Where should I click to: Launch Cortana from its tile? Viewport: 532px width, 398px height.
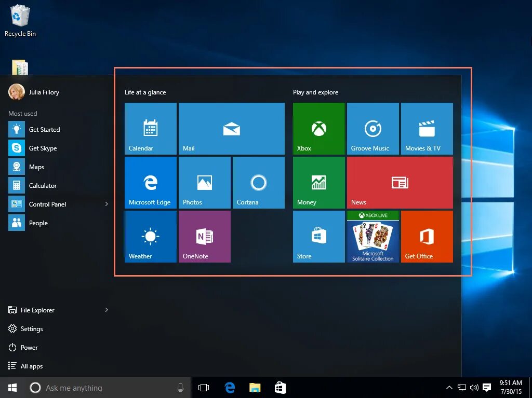click(x=258, y=182)
